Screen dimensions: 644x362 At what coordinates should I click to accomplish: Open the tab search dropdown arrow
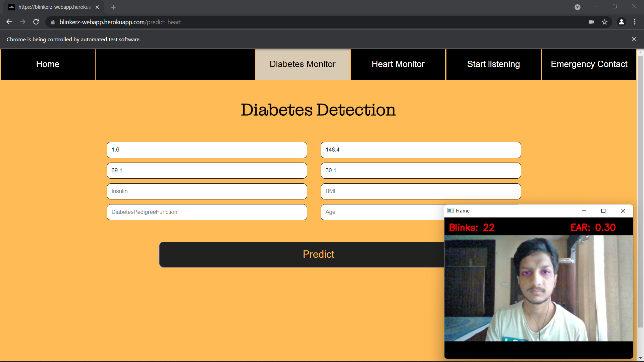[577, 7]
